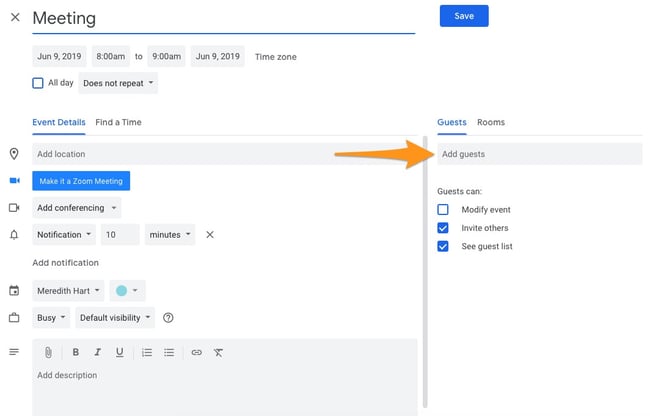The width and height of the screenshot is (650, 416).
Task: Open the Default visibility dropdown
Action: click(115, 318)
